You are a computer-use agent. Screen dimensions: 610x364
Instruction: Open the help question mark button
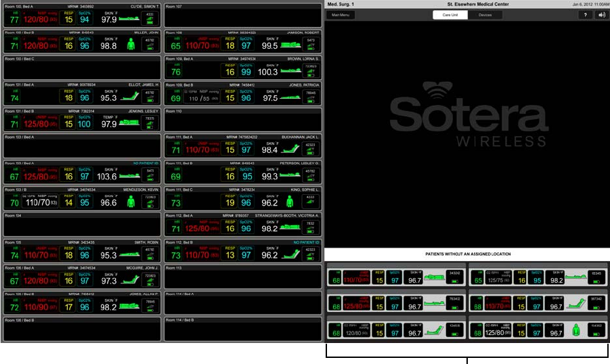[x=585, y=15]
